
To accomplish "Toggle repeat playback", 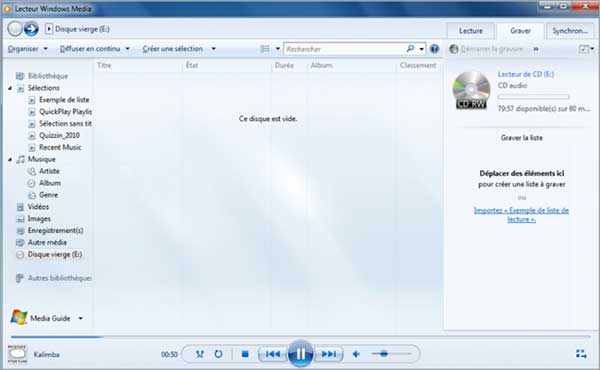I will pos(218,354).
